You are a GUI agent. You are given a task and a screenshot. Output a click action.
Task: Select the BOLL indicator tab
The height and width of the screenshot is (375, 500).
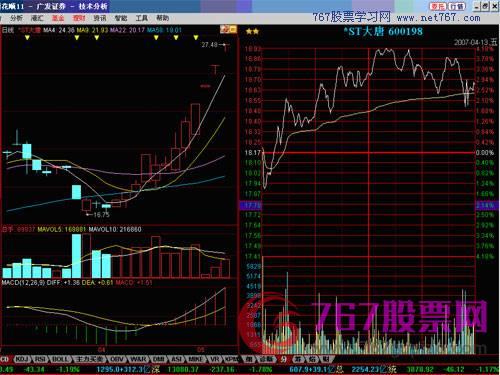pos(61,359)
